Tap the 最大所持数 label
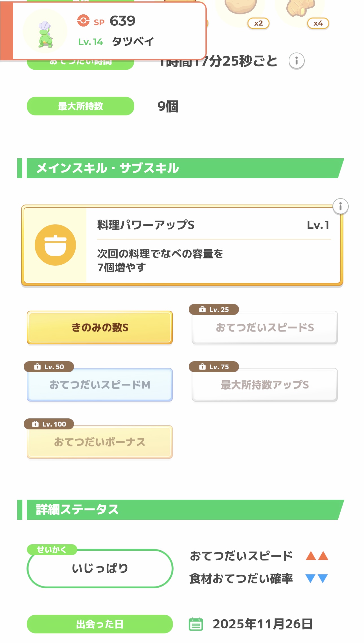 [x=80, y=106]
